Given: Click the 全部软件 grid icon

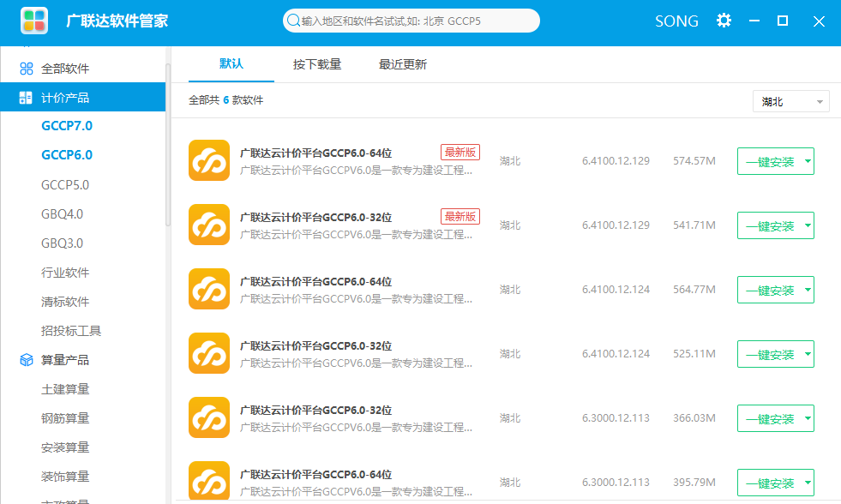Looking at the screenshot, I should (x=27, y=69).
